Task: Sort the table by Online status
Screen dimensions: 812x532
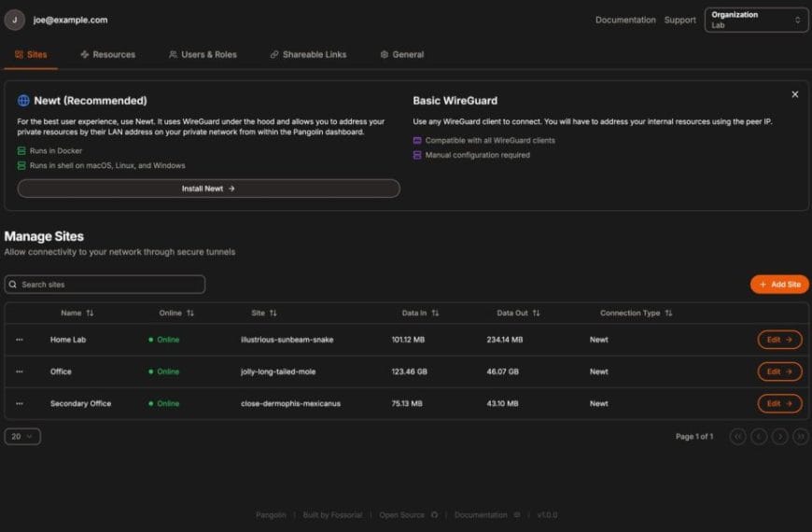Action: click(x=176, y=313)
